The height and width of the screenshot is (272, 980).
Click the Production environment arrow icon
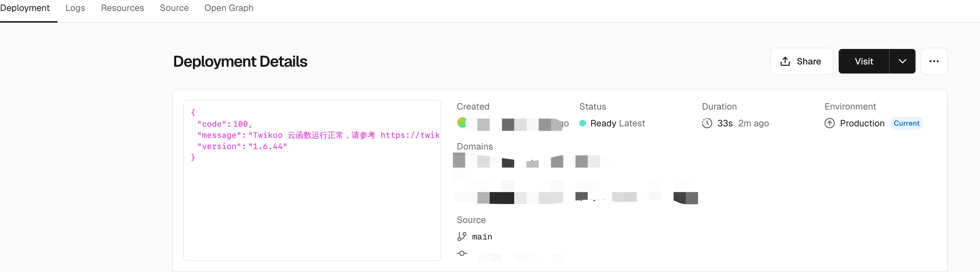click(829, 123)
